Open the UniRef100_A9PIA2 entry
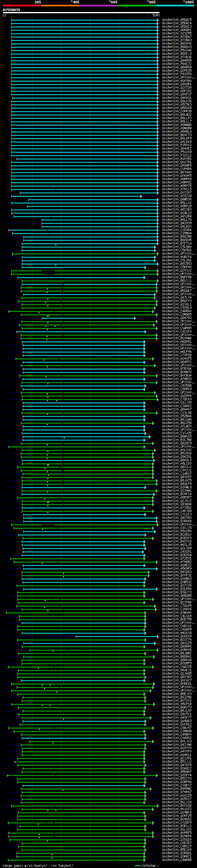 (177, 91)
